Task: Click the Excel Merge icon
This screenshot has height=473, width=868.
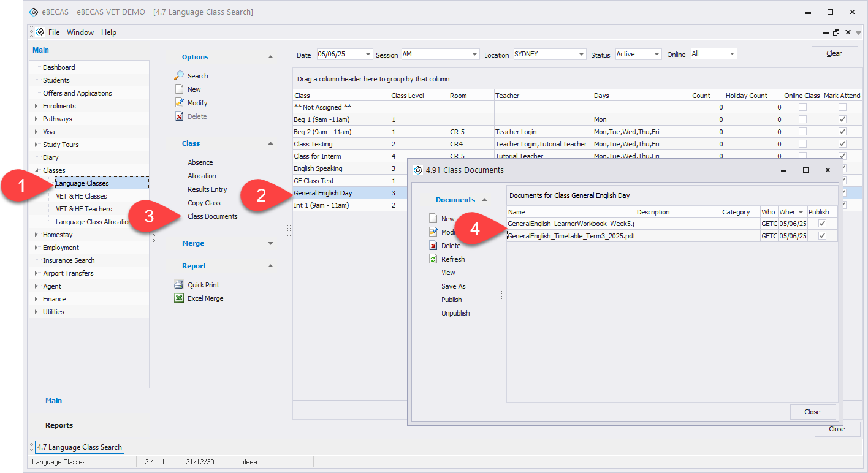Action: coord(179,298)
